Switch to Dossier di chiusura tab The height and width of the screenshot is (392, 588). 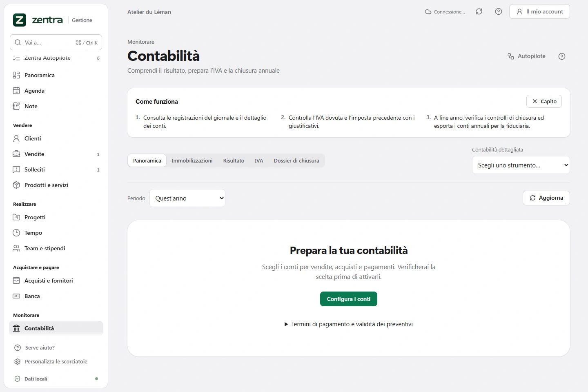(x=296, y=160)
